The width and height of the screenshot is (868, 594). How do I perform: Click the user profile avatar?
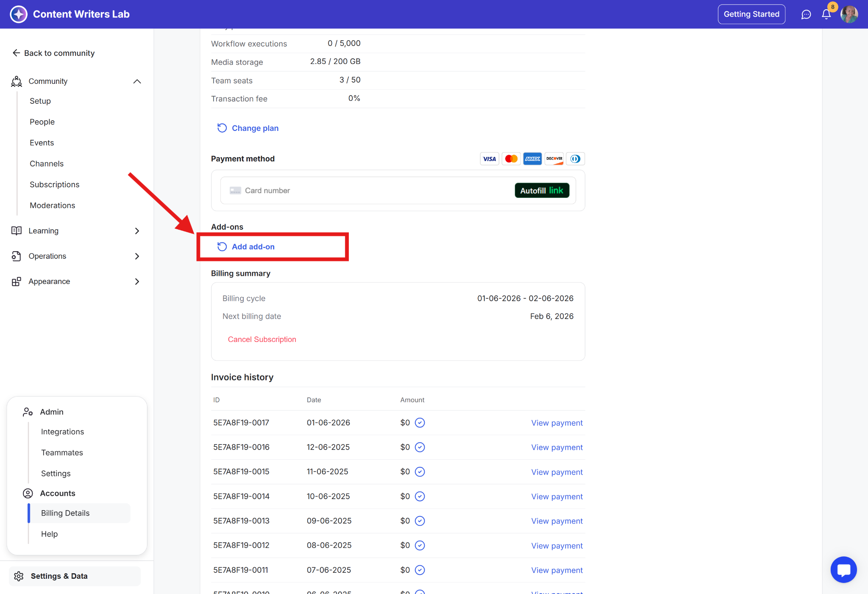click(849, 14)
